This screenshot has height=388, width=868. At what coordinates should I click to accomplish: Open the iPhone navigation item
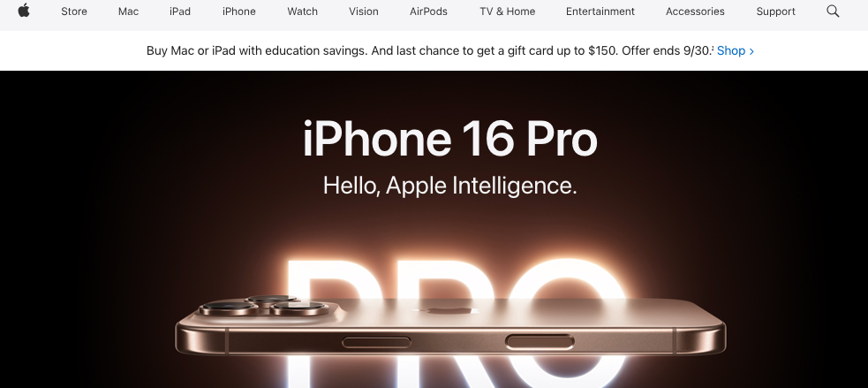239,11
